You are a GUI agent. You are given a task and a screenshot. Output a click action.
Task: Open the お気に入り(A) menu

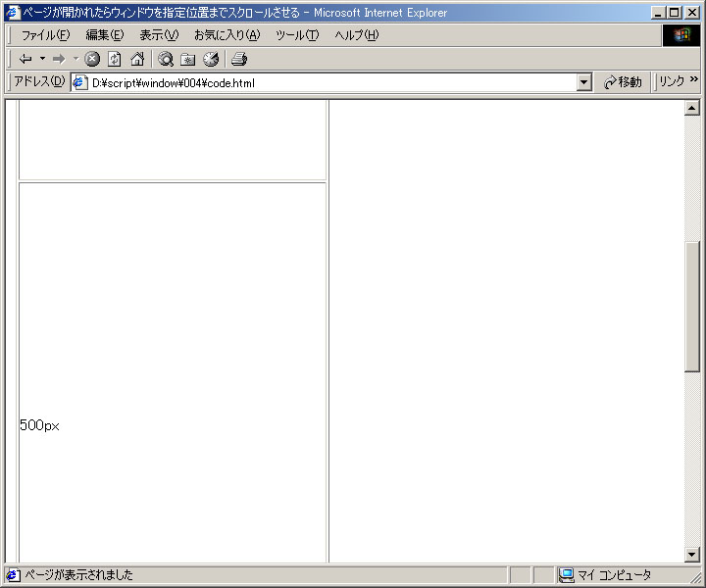[227, 35]
